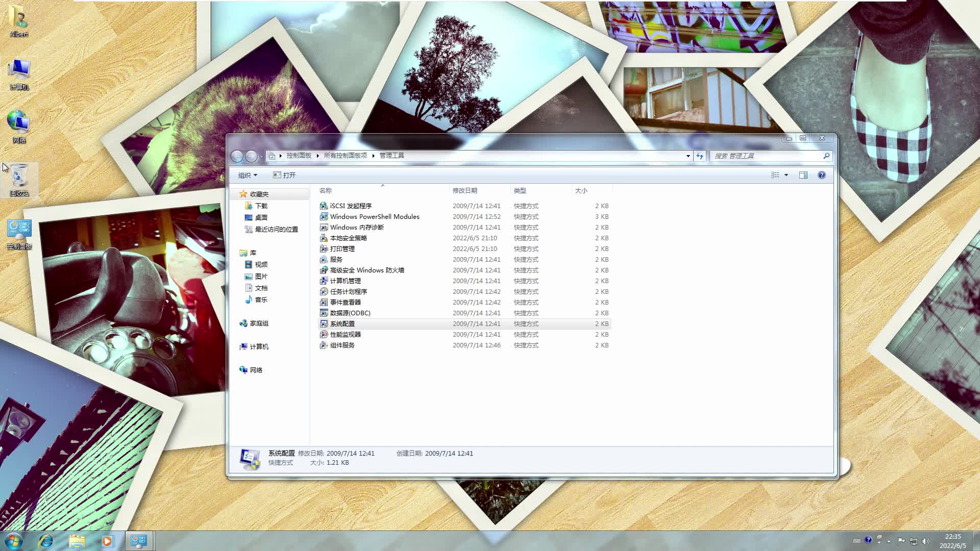Select Windows PowerShell Modules shortcut

click(x=374, y=216)
